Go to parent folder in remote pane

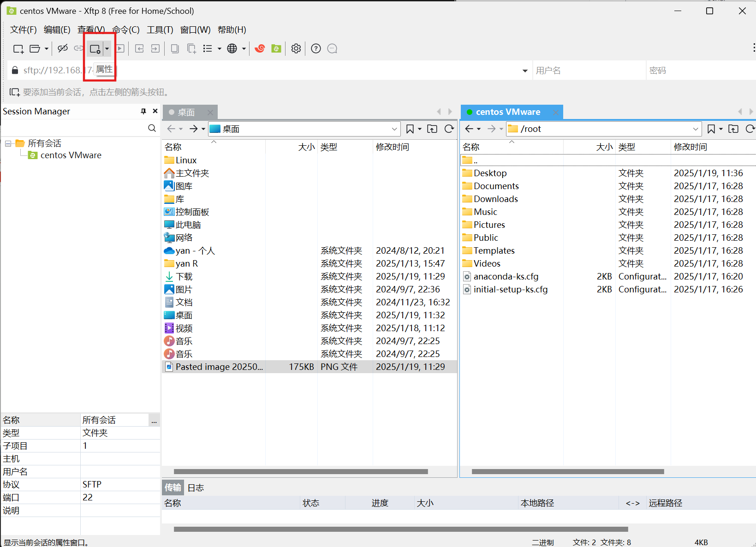(x=733, y=129)
